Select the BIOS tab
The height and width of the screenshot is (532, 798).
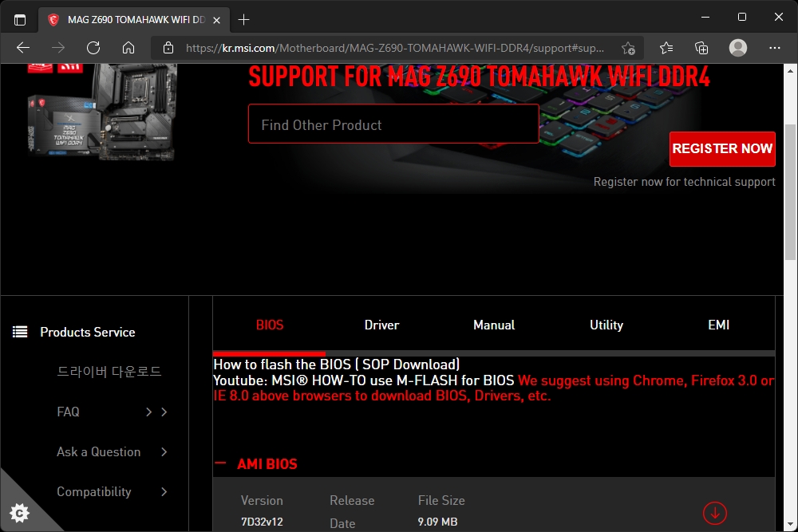[x=269, y=325]
